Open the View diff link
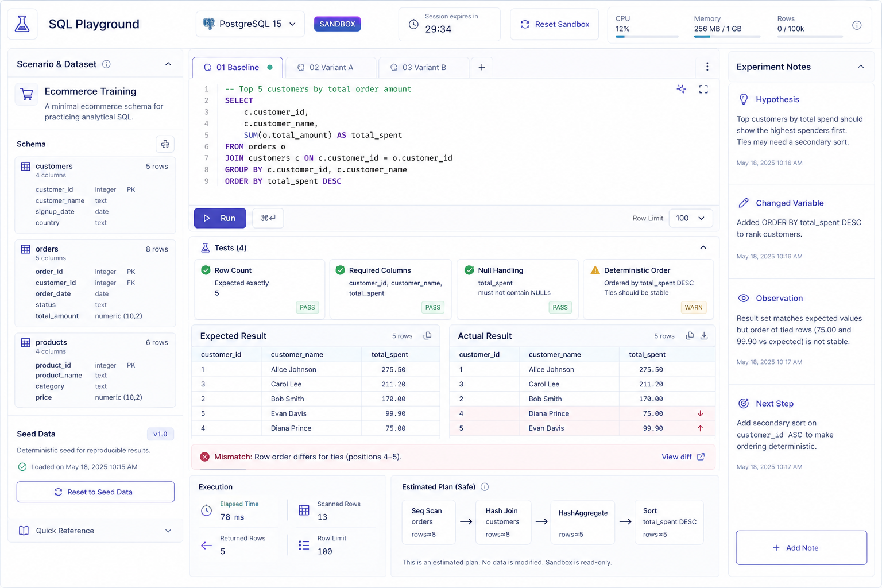Image resolution: width=882 pixels, height=588 pixels. (683, 457)
